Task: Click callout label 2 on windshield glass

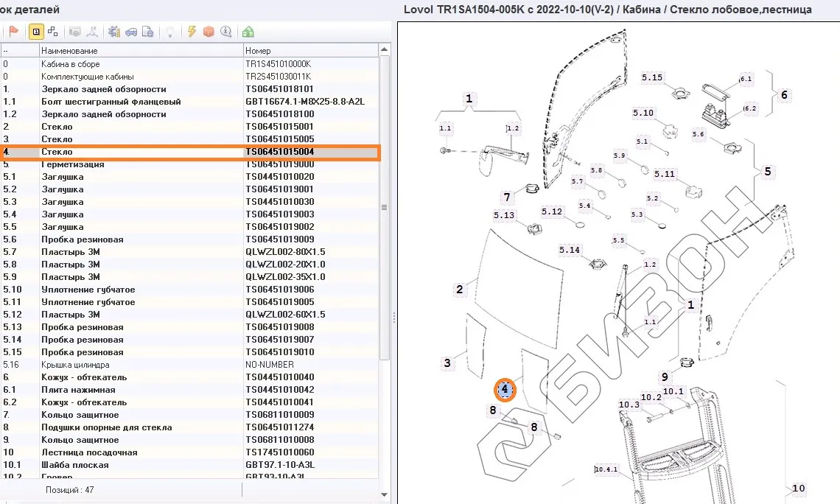Action: click(x=460, y=289)
